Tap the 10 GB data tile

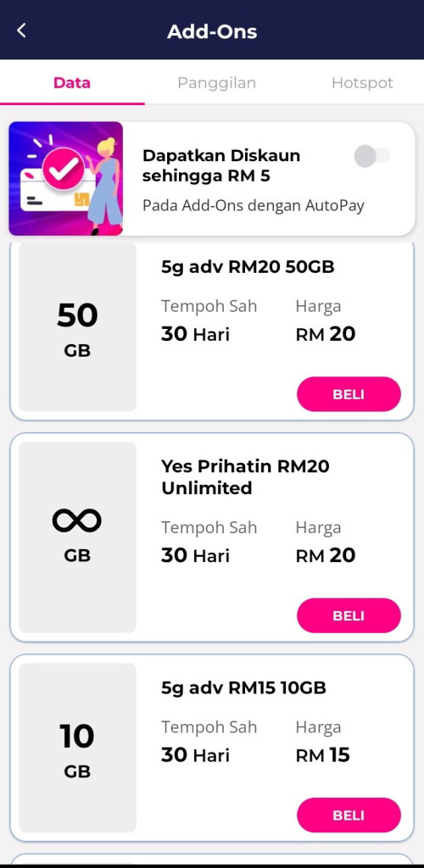tap(77, 748)
